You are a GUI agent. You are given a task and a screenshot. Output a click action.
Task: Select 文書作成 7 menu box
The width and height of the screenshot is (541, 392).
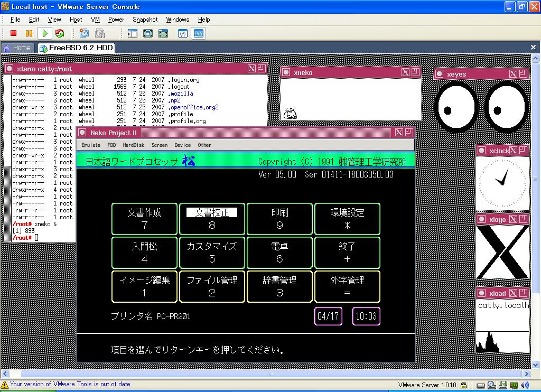pos(145,219)
